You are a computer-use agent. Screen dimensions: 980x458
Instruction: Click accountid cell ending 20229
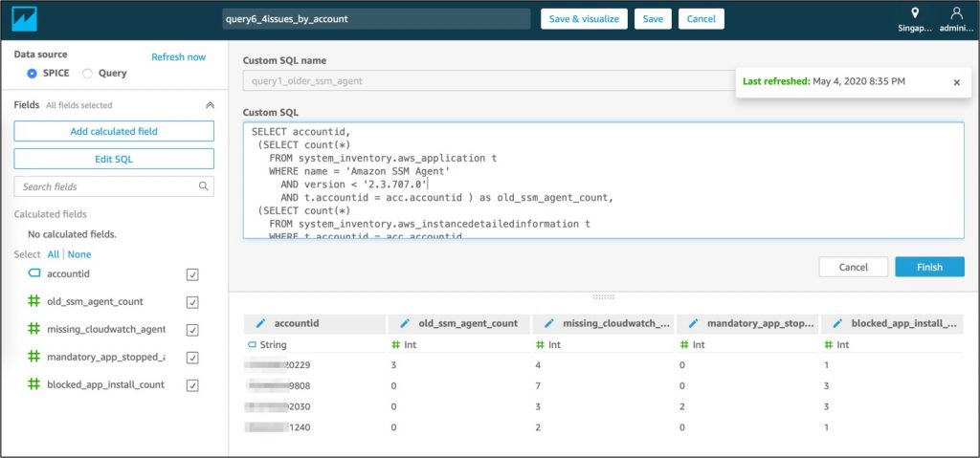(x=278, y=365)
